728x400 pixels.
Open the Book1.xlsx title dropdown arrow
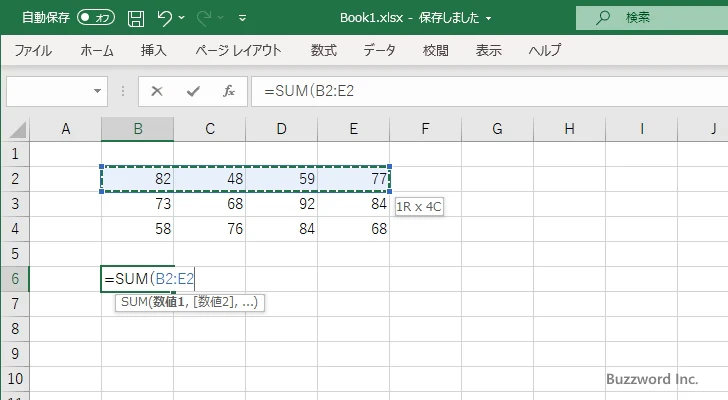coord(488,19)
